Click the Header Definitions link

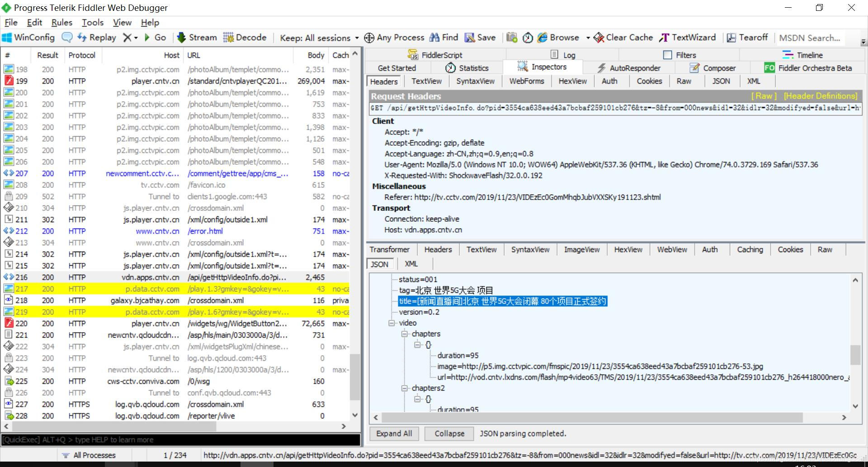pyautogui.click(x=821, y=96)
